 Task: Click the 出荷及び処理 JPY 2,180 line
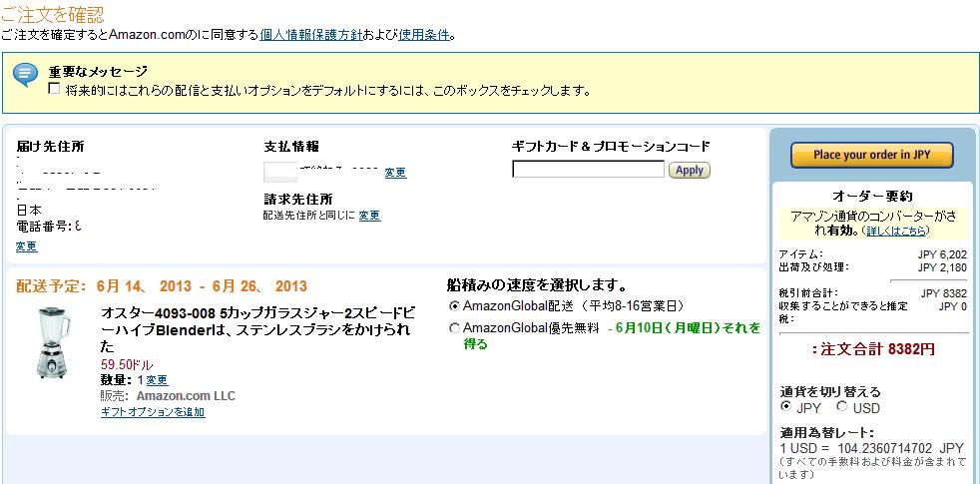873,267
